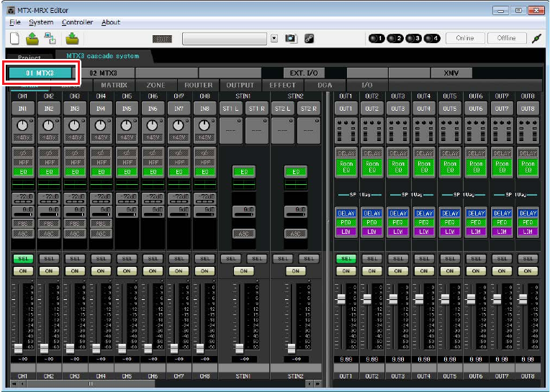Click system indicator 4 icon
This screenshot has height=392, width=550.
click(432, 38)
